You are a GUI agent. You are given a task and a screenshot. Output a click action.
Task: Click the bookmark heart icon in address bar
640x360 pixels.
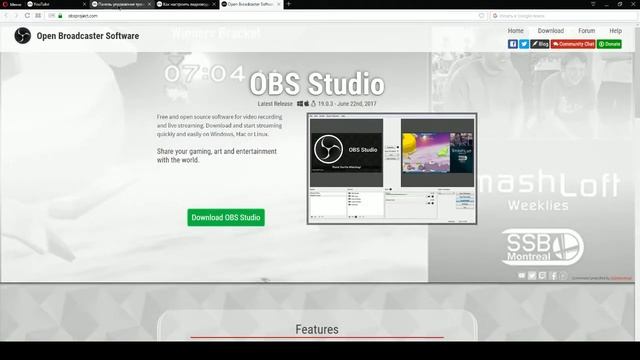(482, 16)
